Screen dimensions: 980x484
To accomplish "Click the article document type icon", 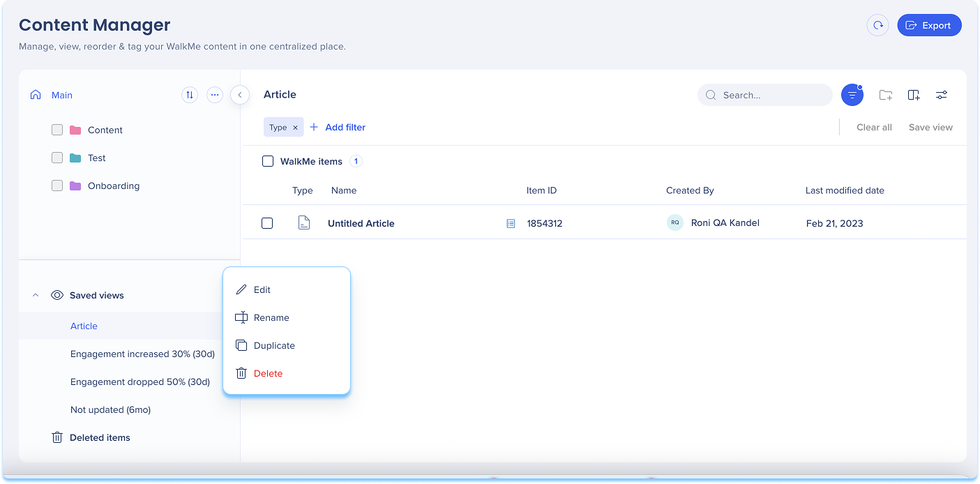I will [x=303, y=223].
